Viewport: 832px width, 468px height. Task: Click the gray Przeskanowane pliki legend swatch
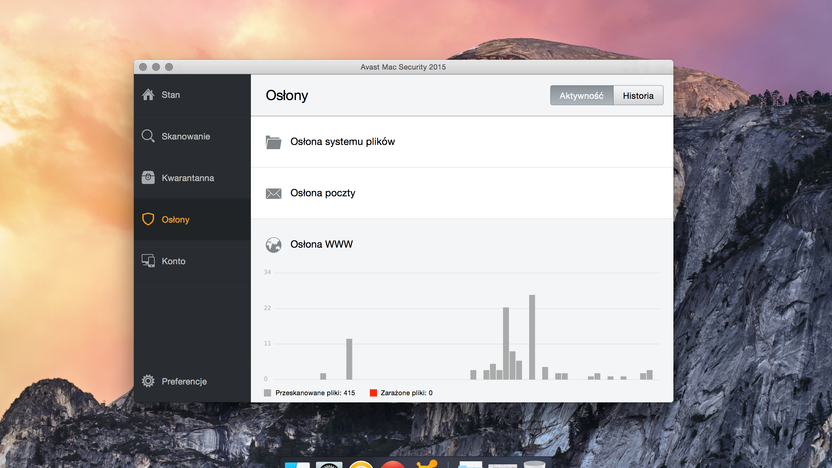pyautogui.click(x=267, y=393)
